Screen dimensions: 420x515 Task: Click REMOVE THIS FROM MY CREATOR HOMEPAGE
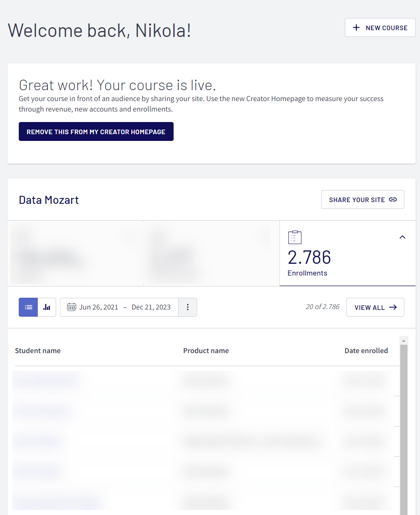point(96,131)
